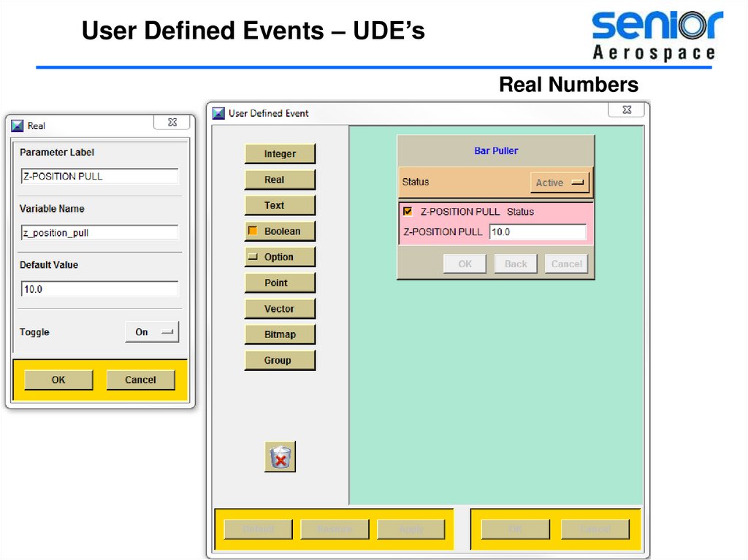Click the Z-POSITION PULL value field in preview
The image size is (748, 560).
pyautogui.click(x=538, y=232)
